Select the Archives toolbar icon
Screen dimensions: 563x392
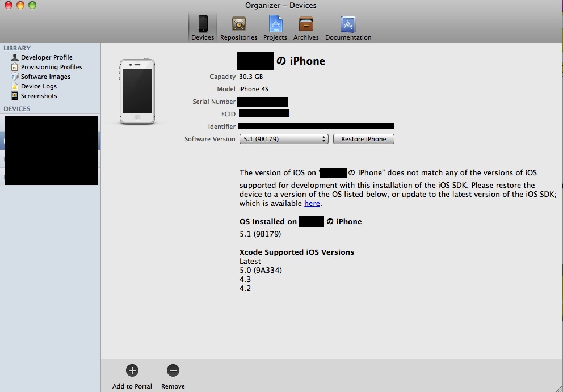point(306,27)
